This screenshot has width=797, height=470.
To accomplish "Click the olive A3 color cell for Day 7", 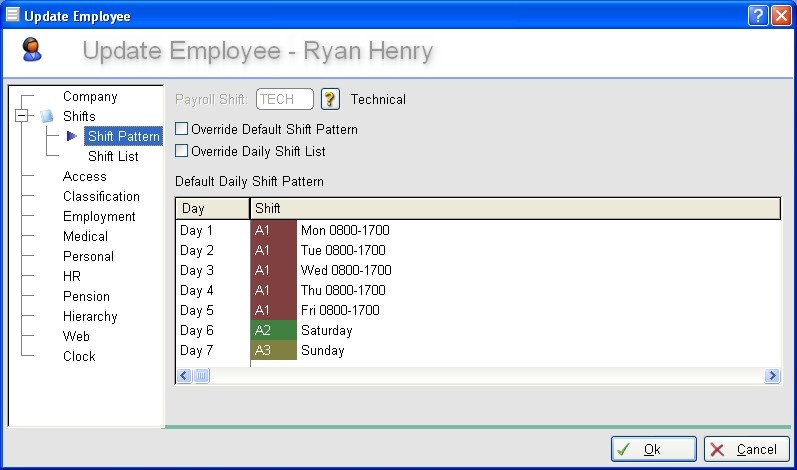I will point(273,350).
